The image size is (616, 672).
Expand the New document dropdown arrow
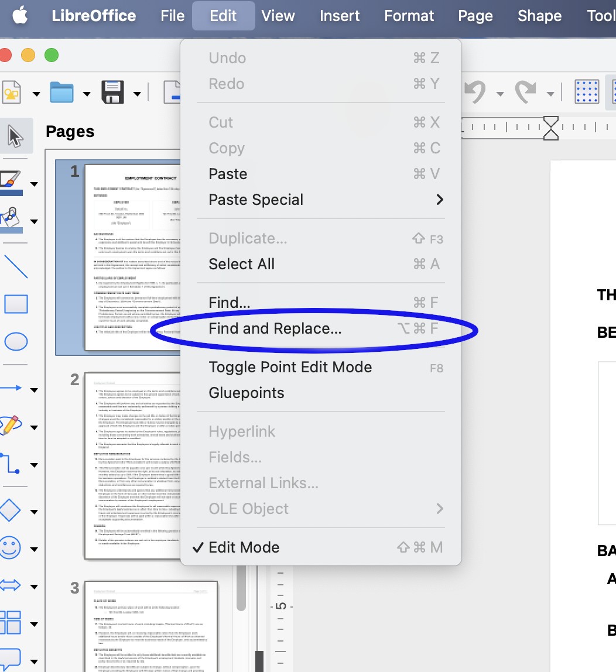(36, 94)
